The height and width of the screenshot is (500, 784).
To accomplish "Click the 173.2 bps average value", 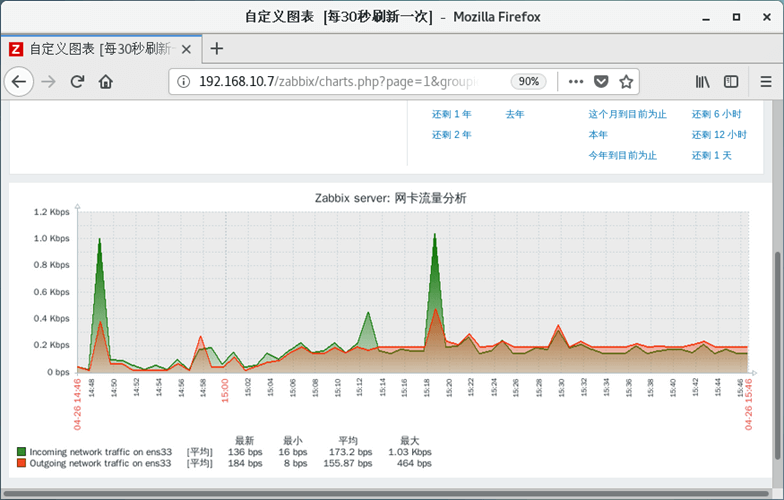I will pos(350,452).
